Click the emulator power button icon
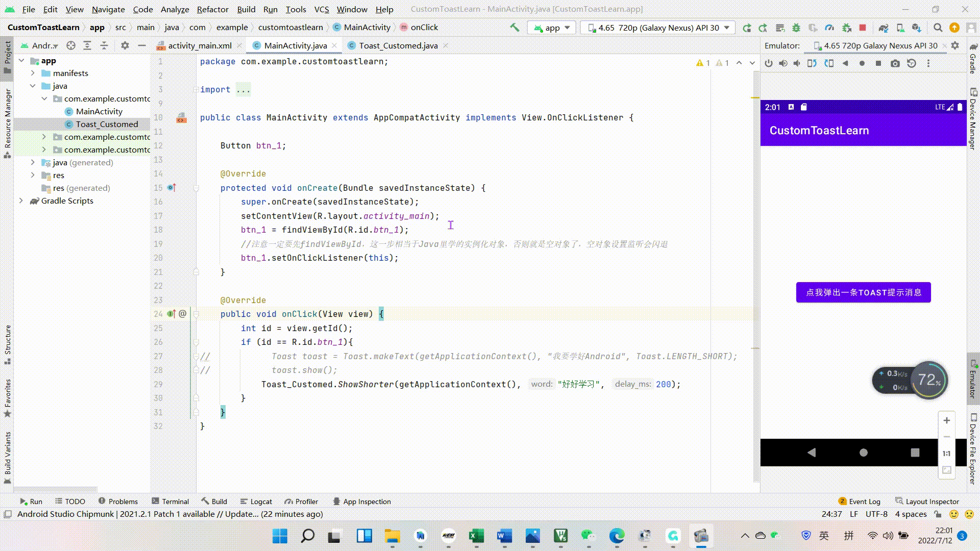 coord(769,63)
